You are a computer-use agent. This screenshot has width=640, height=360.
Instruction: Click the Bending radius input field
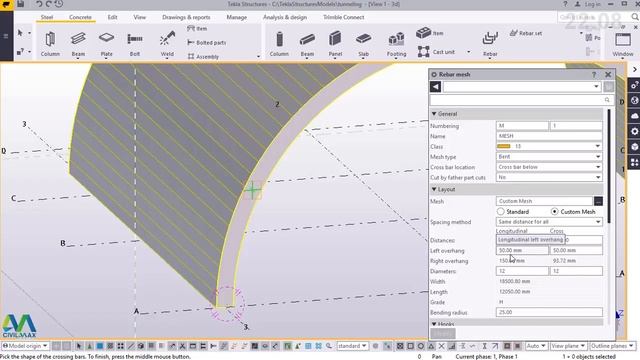[549, 312]
